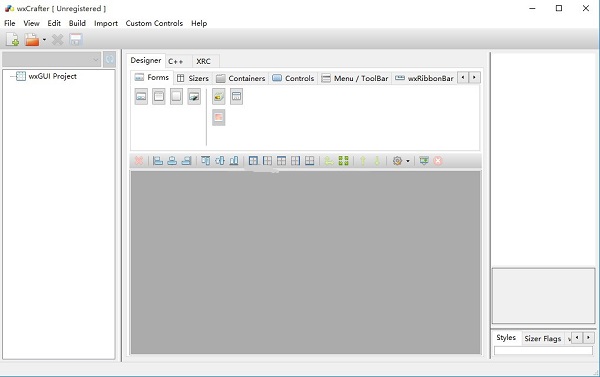Click the grayed-out Save disk icon
The width and height of the screenshot is (600, 377).
pyautogui.click(x=76, y=39)
